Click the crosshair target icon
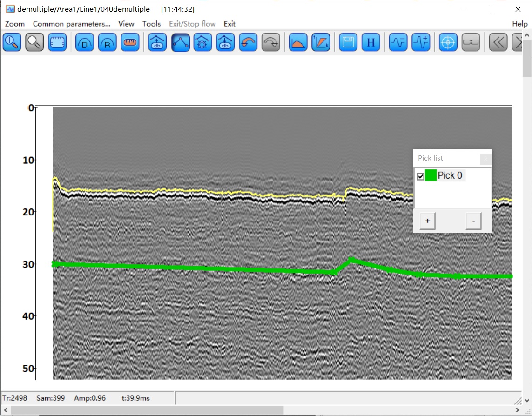Screen dimensions: 532x416 (x=448, y=42)
